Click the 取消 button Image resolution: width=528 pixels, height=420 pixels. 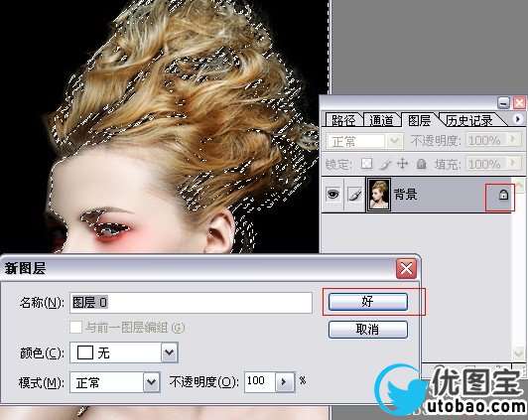(368, 329)
